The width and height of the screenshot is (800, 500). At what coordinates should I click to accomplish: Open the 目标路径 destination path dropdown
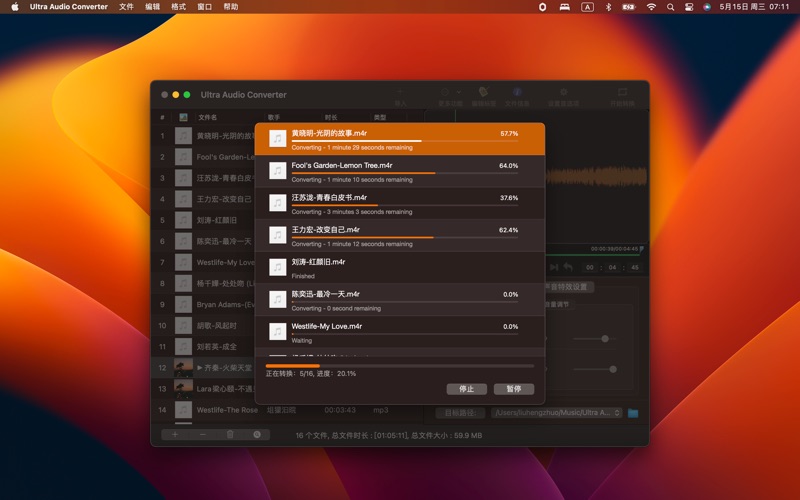point(556,413)
